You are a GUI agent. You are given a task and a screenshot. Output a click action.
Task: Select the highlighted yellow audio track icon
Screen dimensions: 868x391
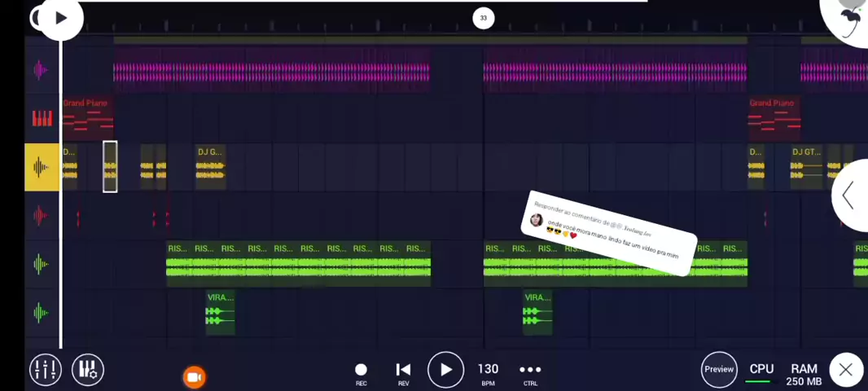[42, 167]
